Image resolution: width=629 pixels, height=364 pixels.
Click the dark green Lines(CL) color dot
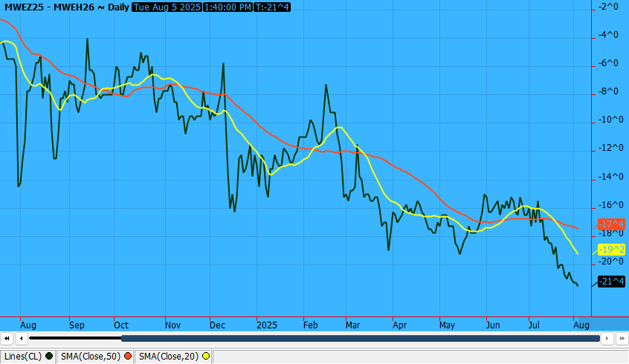point(49,357)
